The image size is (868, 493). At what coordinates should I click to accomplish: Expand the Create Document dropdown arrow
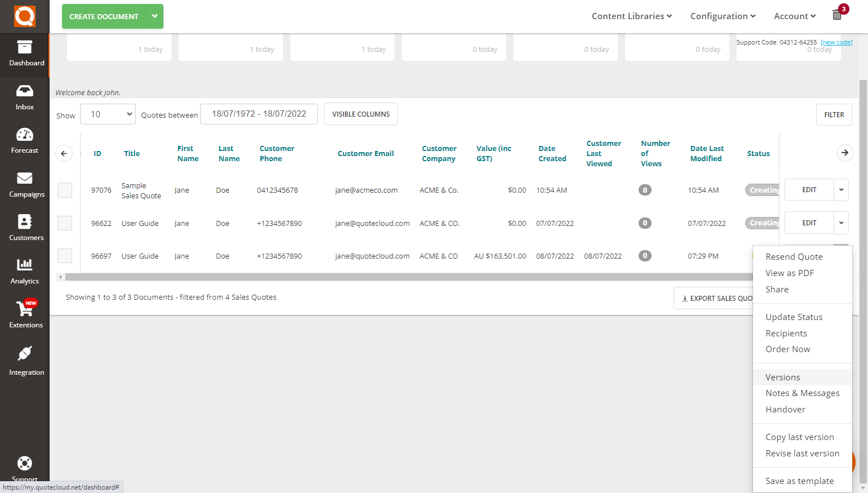point(154,16)
